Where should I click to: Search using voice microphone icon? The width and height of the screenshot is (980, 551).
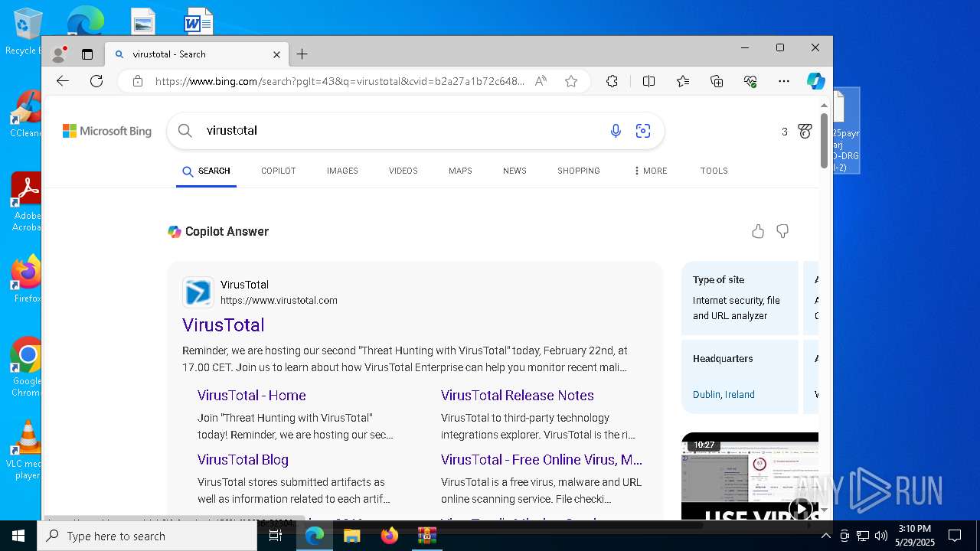point(616,131)
